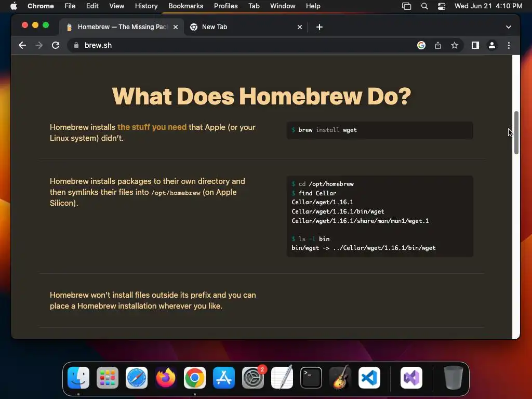Switch to the New Tab tab
This screenshot has width=532, height=399.
coord(246,27)
